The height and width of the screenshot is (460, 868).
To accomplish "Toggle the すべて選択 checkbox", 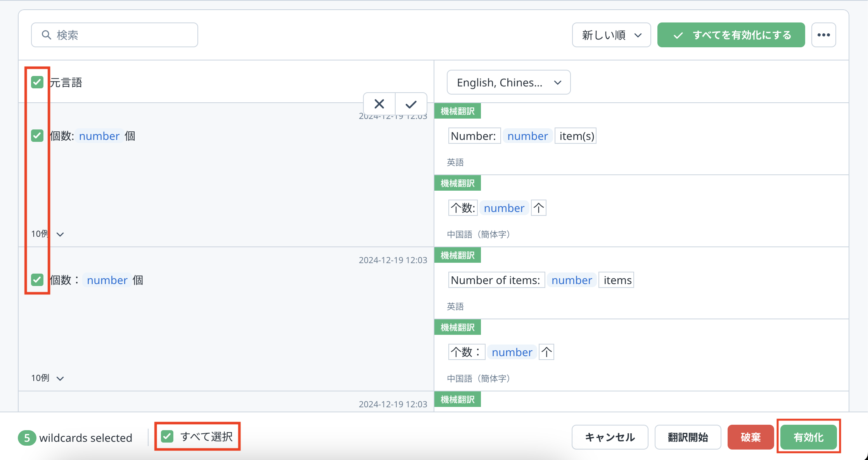I will coord(167,436).
